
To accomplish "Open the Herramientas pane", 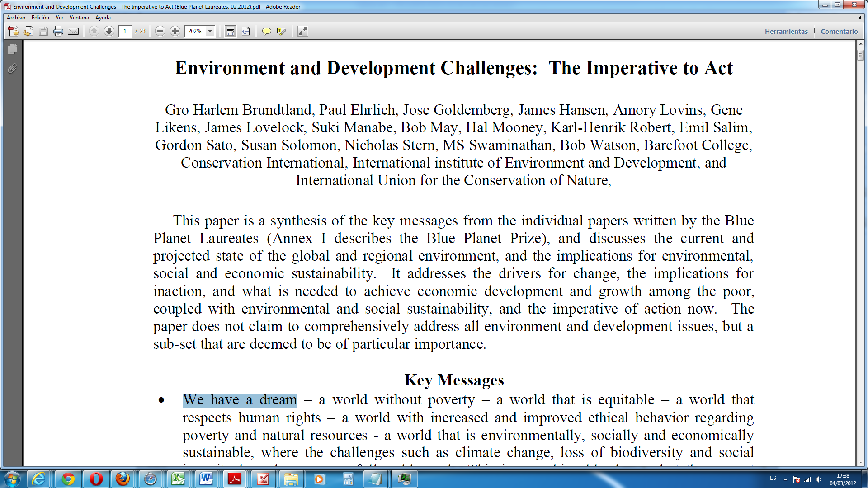I will click(786, 31).
